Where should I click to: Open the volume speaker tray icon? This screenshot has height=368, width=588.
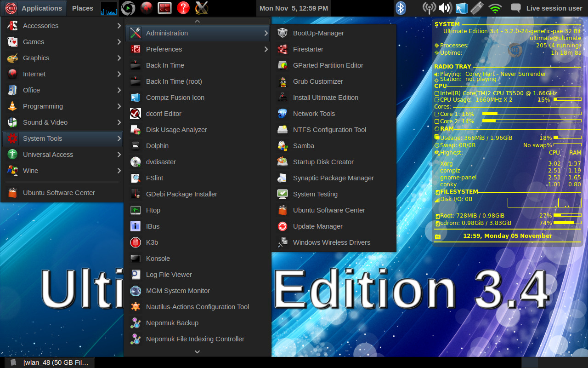445,8
